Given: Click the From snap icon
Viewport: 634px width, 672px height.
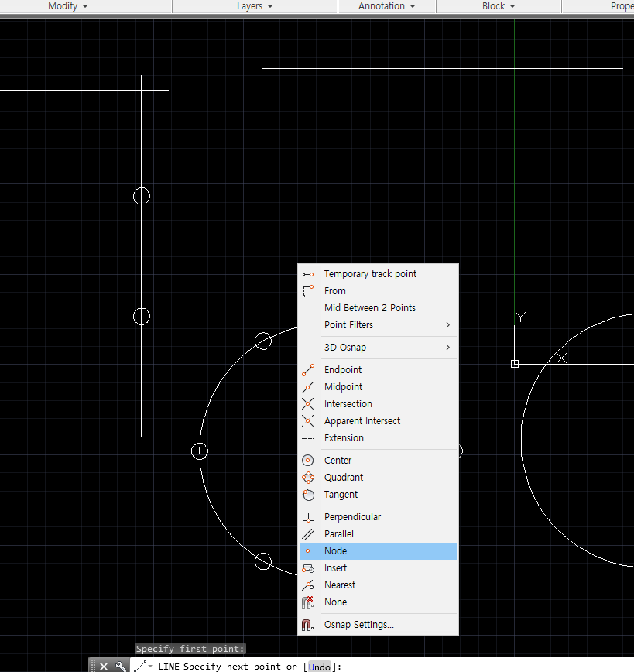Looking at the screenshot, I should pos(308,291).
